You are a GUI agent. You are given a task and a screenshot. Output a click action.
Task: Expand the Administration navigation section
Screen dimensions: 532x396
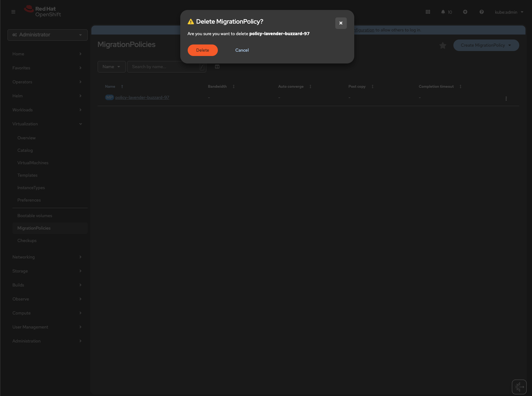47,341
